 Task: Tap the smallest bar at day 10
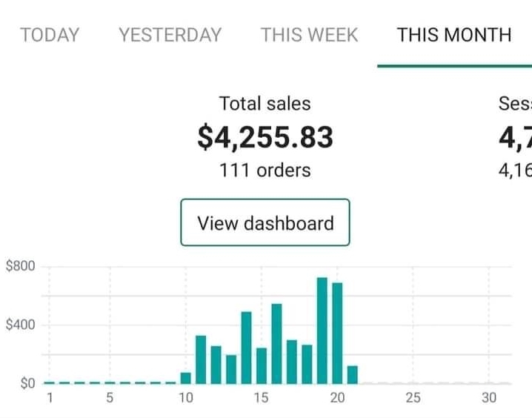186,378
